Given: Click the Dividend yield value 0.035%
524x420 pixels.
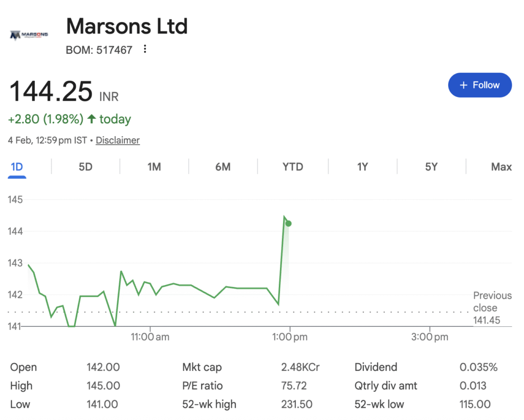Looking at the screenshot, I should 478,367.
